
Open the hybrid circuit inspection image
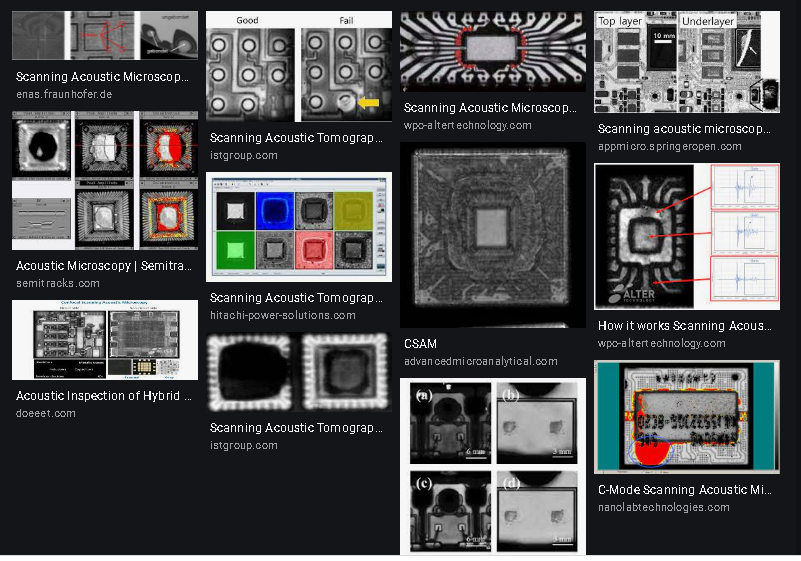[x=105, y=340]
